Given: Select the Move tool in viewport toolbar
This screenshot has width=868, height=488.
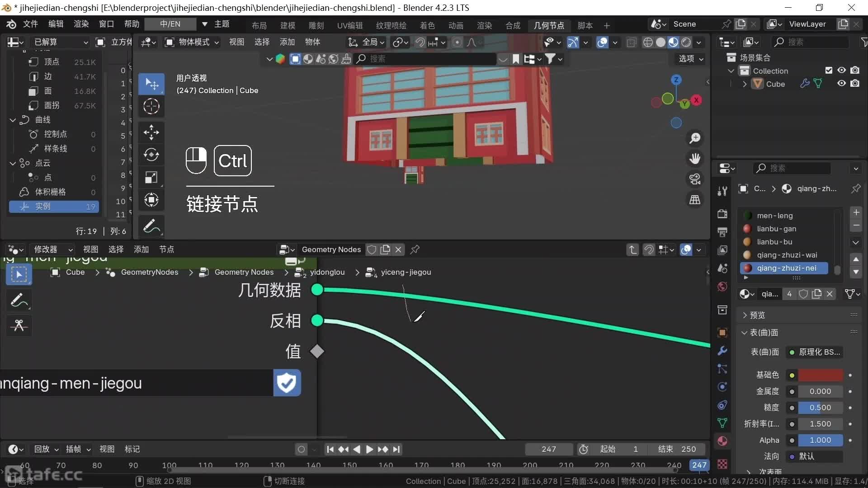Looking at the screenshot, I should [151, 132].
